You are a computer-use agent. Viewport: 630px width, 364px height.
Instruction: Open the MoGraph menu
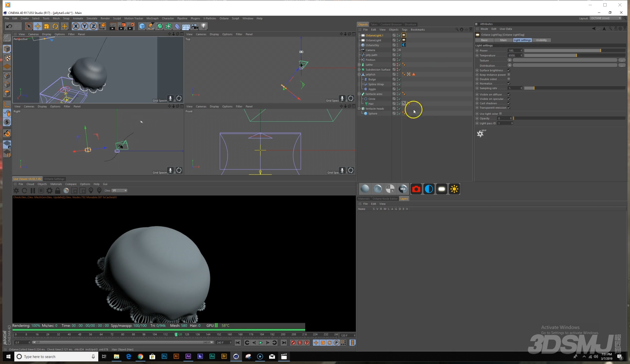point(152,19)
